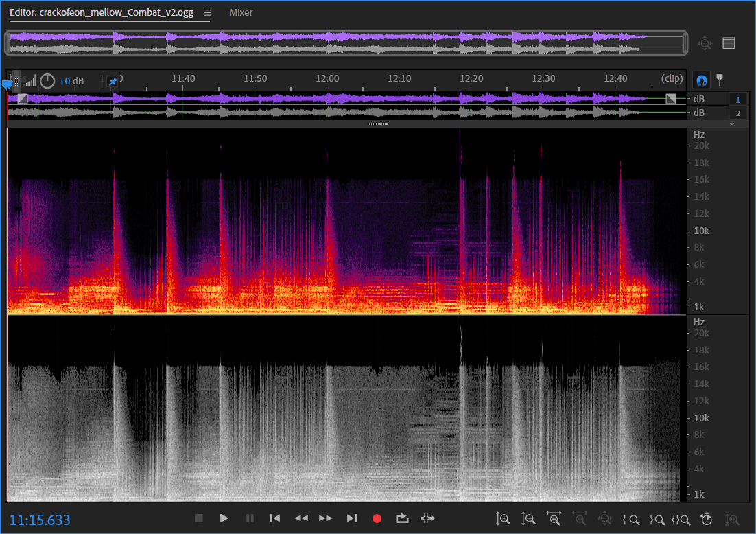Viewport: 756px width, 534px height.
Task: Click the 10k mark on upper frequency scale
Action: click(702, 231)
